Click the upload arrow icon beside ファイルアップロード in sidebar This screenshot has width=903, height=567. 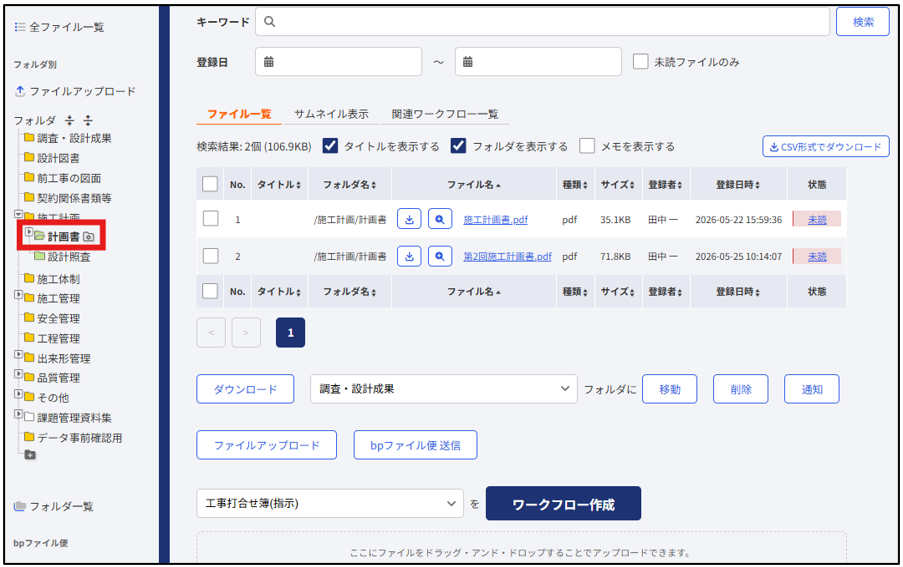(x=20, y=91)
